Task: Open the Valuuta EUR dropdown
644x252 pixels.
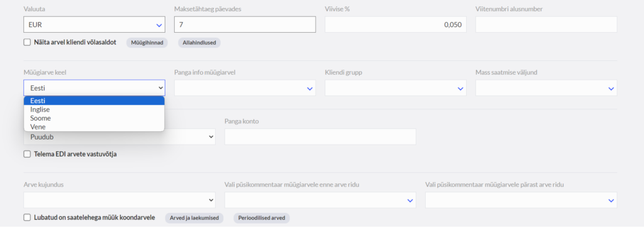Action: 94,25
